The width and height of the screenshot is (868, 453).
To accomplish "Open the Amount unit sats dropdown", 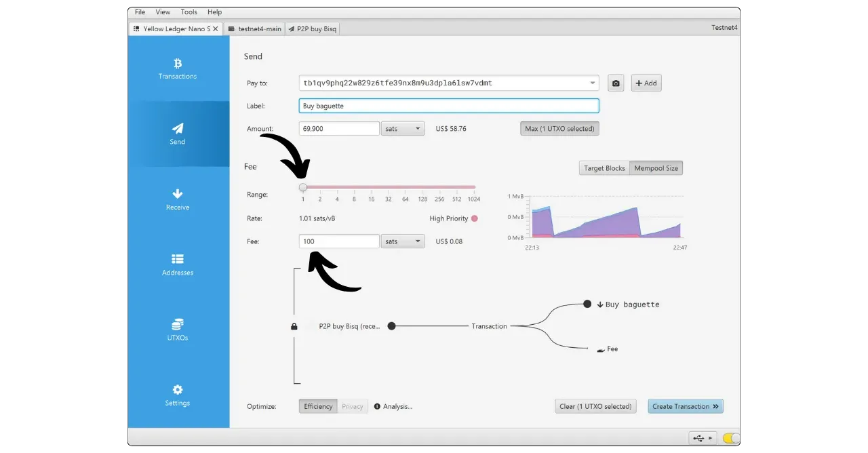I will coord(403,129).
